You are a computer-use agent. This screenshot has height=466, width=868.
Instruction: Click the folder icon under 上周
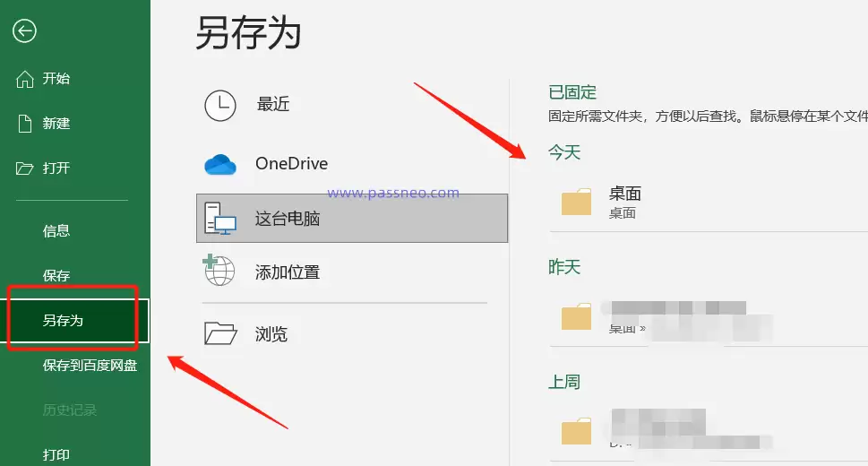[x=576, y=431]
